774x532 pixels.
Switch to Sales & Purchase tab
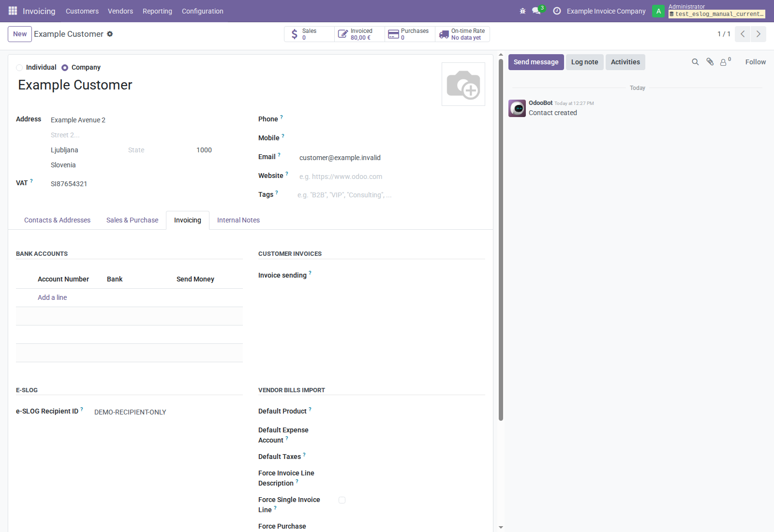(x=132, y=220)
